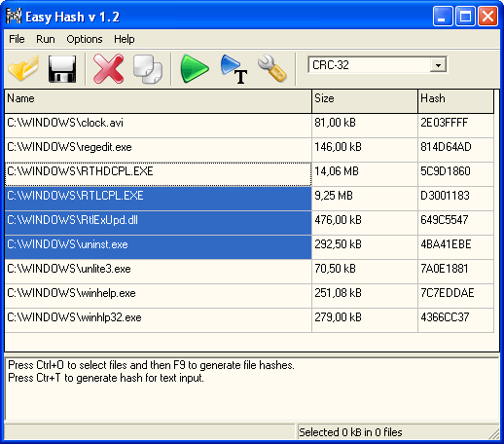Viewport: 504px width, 444px height.
Task: Start hashing with the green play icon
Action: pyautogui.click(x=195, y=68)
